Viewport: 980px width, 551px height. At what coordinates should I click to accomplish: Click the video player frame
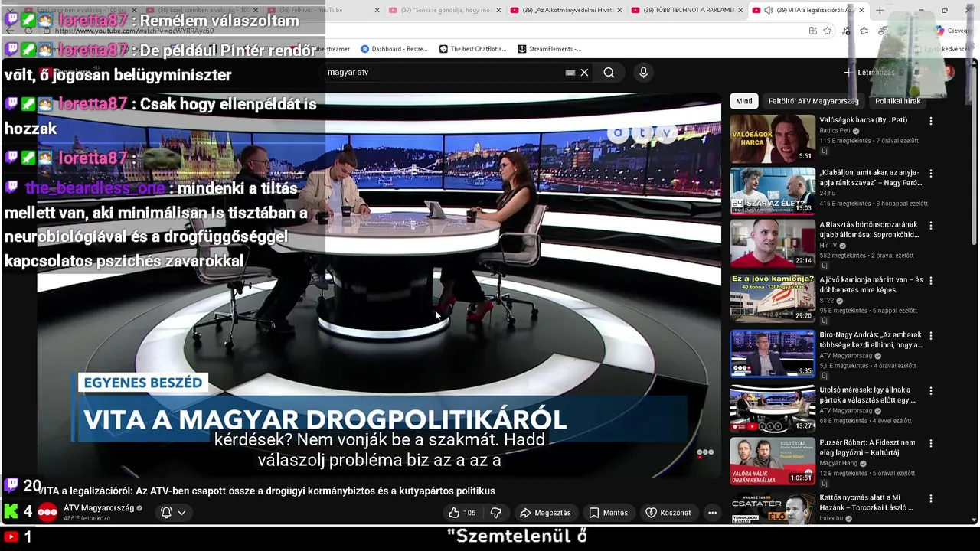click(379, 285)
